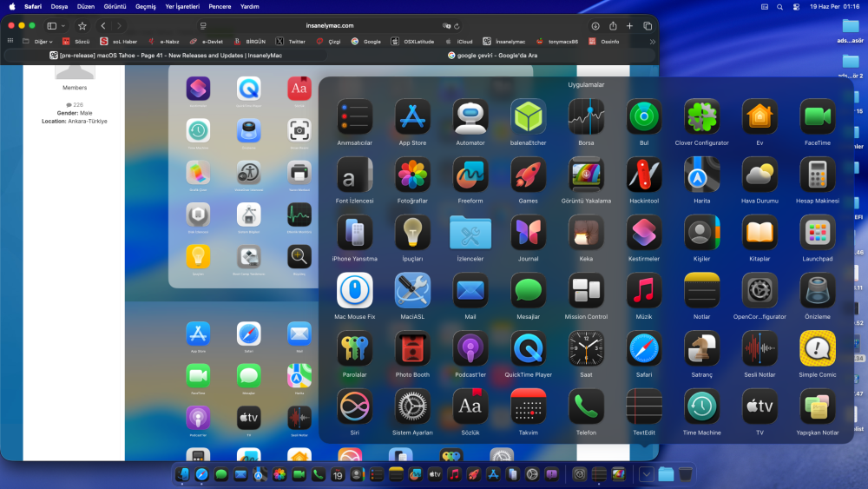Open OSXLatitude bookmark
868x489 pixels.
412,42
